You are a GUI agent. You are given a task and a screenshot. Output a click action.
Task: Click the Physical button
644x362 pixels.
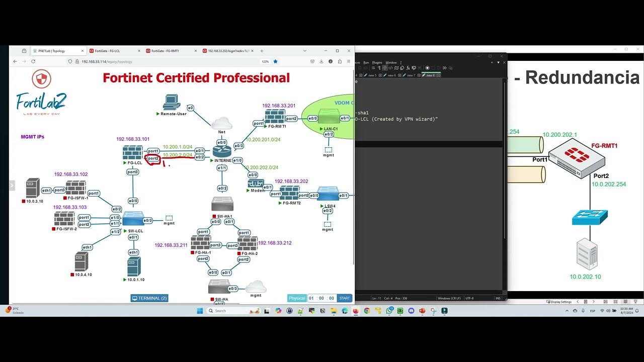click(x=297, y=298)
